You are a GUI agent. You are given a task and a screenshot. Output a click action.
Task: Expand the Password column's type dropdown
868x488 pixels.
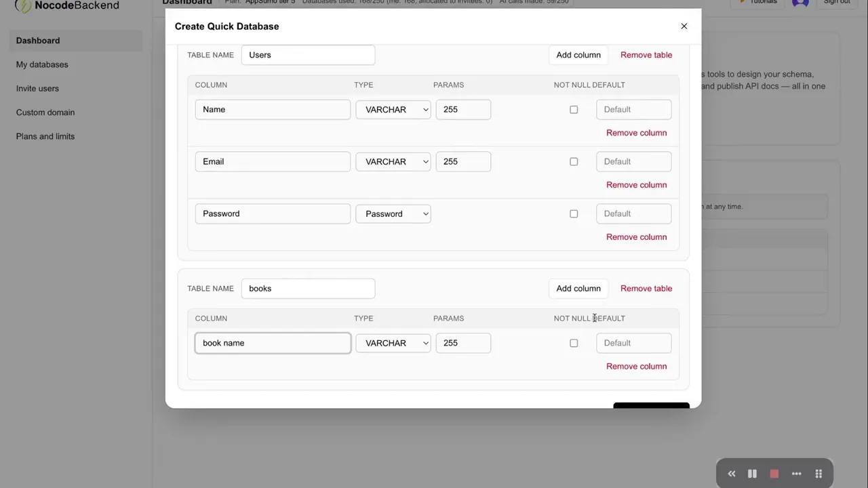click(x=393, y=214)
